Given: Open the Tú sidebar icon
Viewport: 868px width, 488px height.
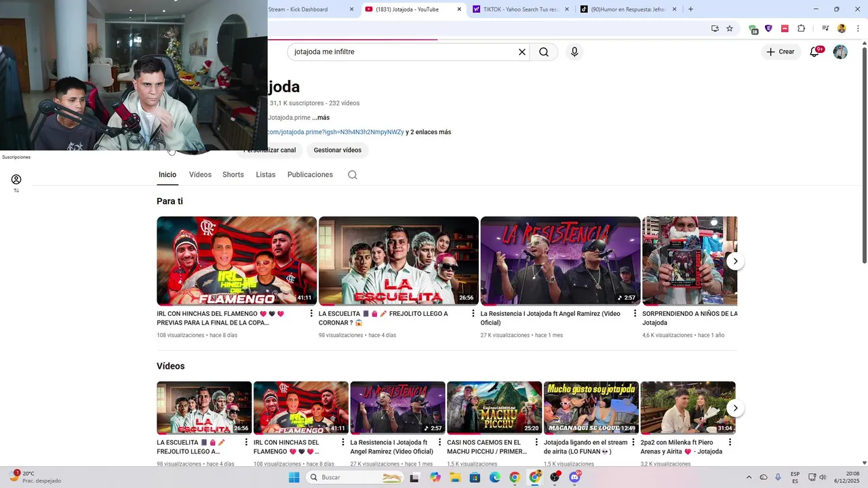Looking at the screenshot, I should click(x=16, y=183).
